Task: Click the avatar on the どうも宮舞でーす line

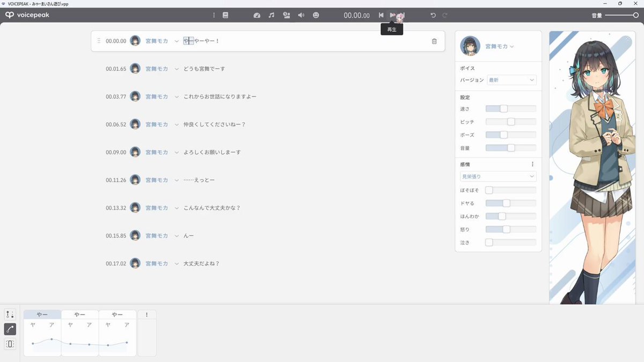Action: point(135,69)
